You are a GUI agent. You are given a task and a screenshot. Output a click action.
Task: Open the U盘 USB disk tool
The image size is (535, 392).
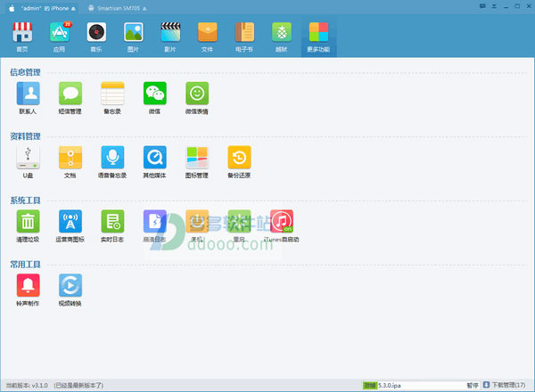pos(28,162)
